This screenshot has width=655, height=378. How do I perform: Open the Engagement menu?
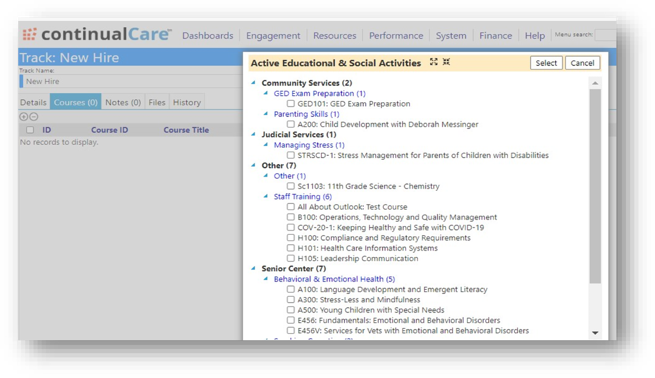[x=273, y=36]
